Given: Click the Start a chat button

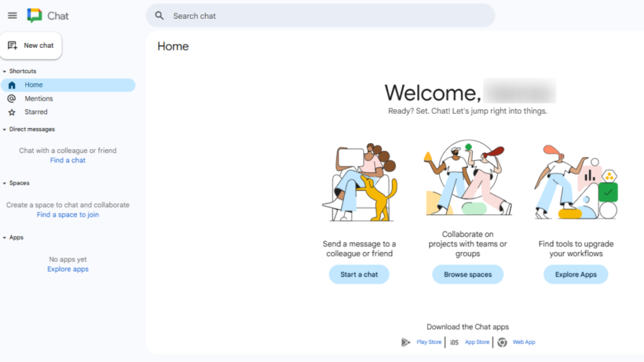Looking at the screenshot, I should pyautogui.click(x=359, y=274).
